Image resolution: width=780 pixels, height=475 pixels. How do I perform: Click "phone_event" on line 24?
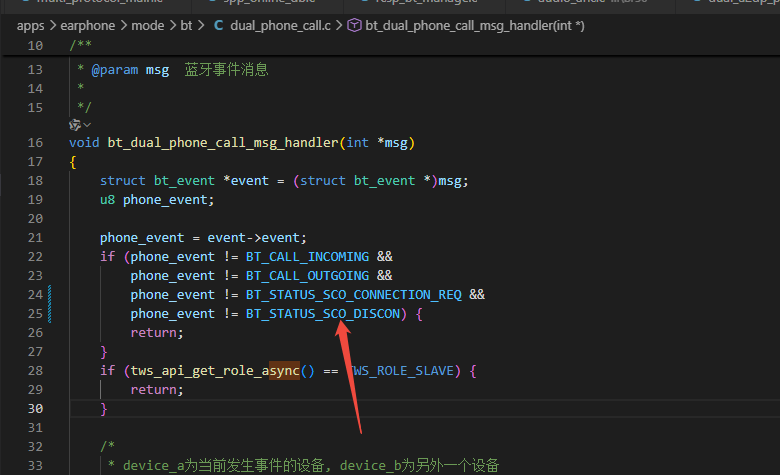[x=173, y=295]
